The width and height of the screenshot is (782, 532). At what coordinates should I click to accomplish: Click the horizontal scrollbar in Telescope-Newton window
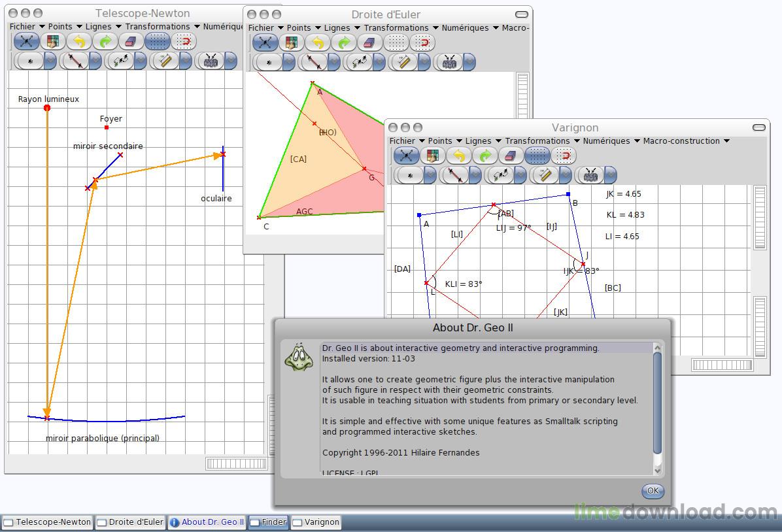(x=237, y=463)
